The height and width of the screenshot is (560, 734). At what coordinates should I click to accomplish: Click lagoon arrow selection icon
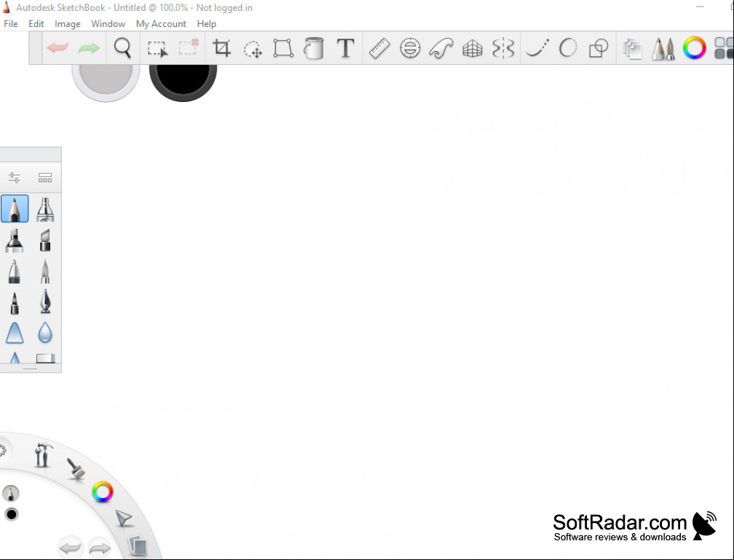click(124, 518)
